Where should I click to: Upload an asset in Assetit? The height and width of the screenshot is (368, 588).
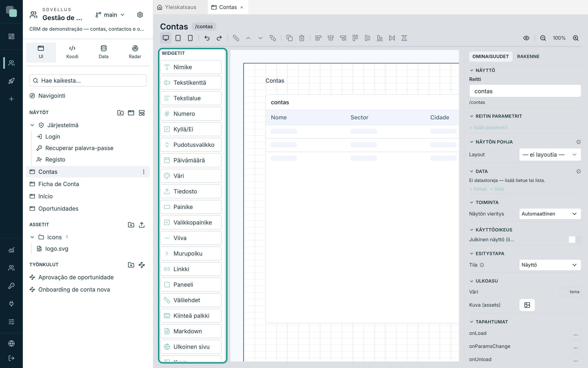[x=142, y=225]
